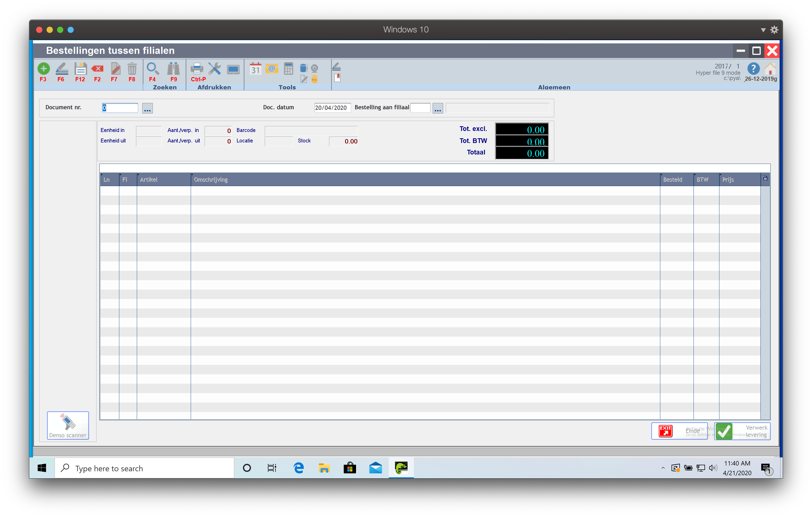
Task: Expand the Windows 10 VM dropdown arrow
Action: 763,30
